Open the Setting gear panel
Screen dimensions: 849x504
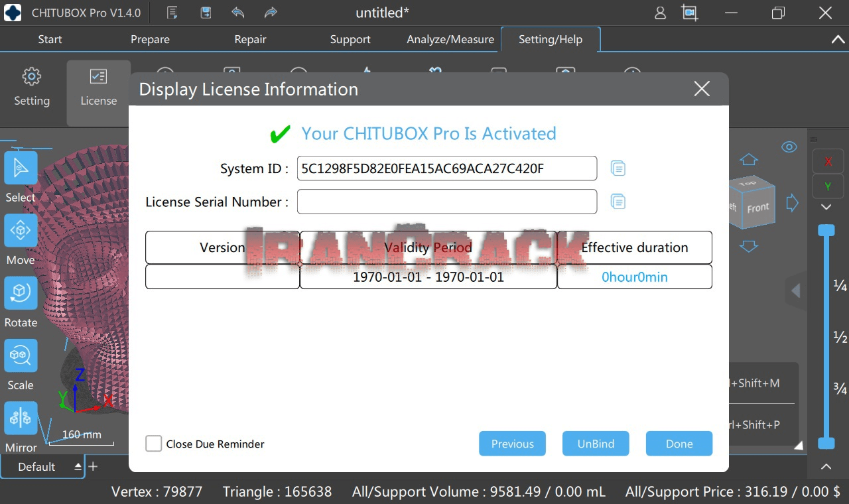(x=31, y=86)
